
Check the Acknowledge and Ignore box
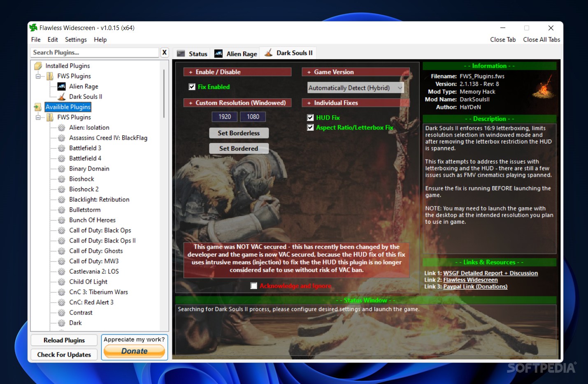click(254, 286)
